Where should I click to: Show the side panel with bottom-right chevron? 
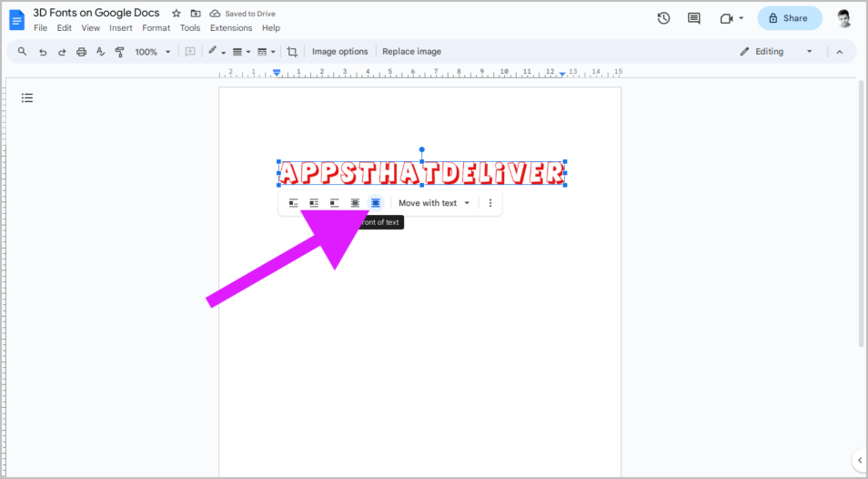click(x=860, y=460)
